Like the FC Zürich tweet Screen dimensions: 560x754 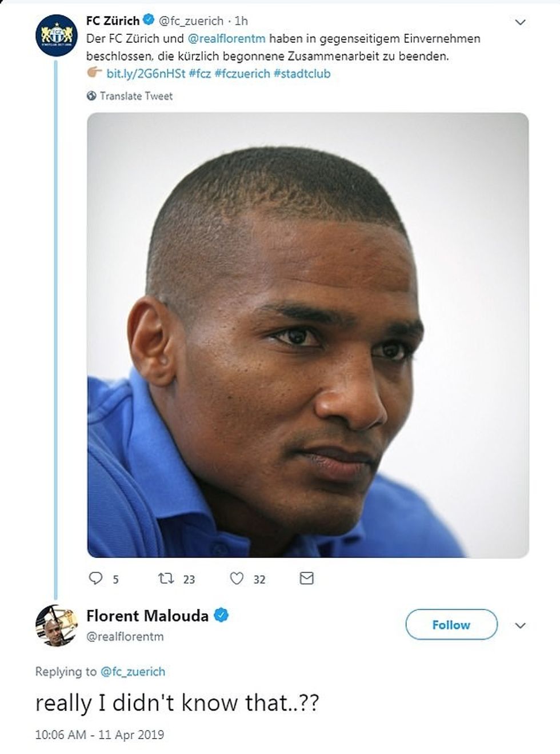237,579
